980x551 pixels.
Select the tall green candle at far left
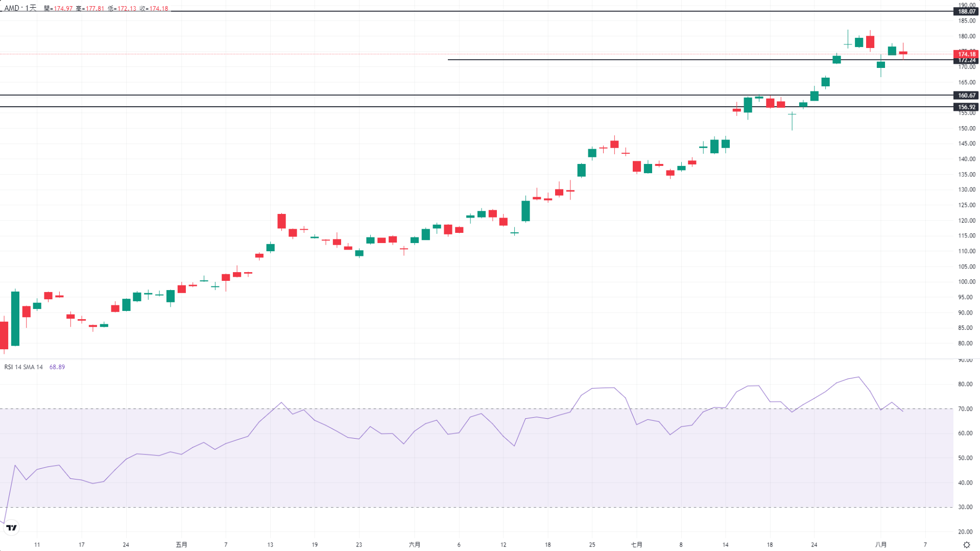click(15, 319)
